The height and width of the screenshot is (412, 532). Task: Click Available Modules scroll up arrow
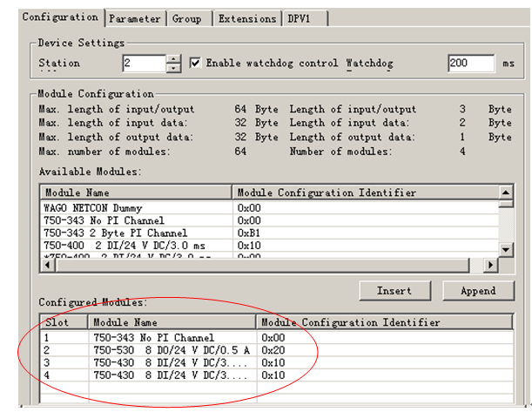(506, 192)
